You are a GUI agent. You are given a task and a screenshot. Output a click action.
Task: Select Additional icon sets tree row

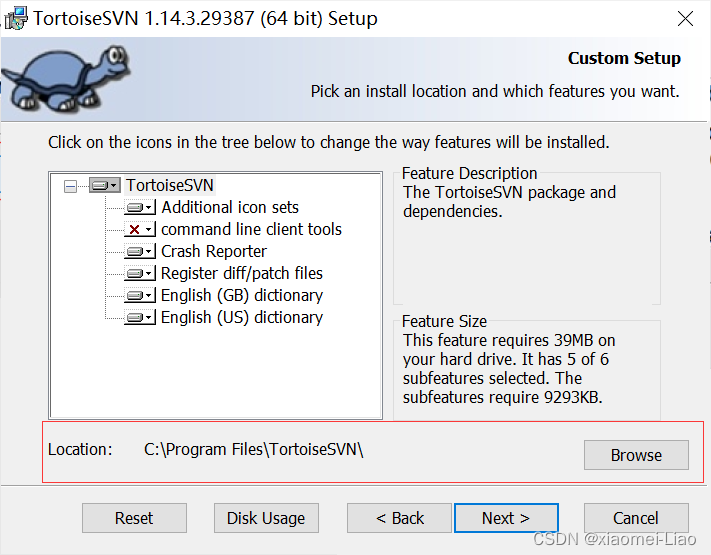pos(230,207)
